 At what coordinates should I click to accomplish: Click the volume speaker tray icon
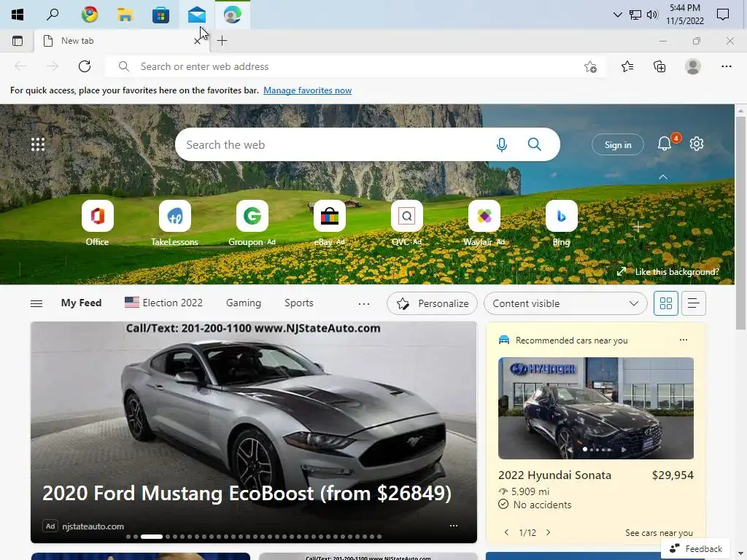point(651,15)
